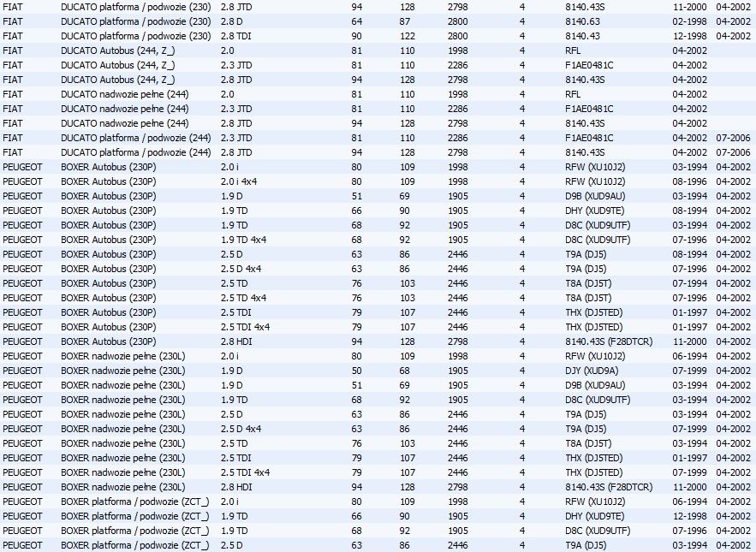Click F1AE0481C in DUCATO nadwozie pełne row

coord(589,109)
